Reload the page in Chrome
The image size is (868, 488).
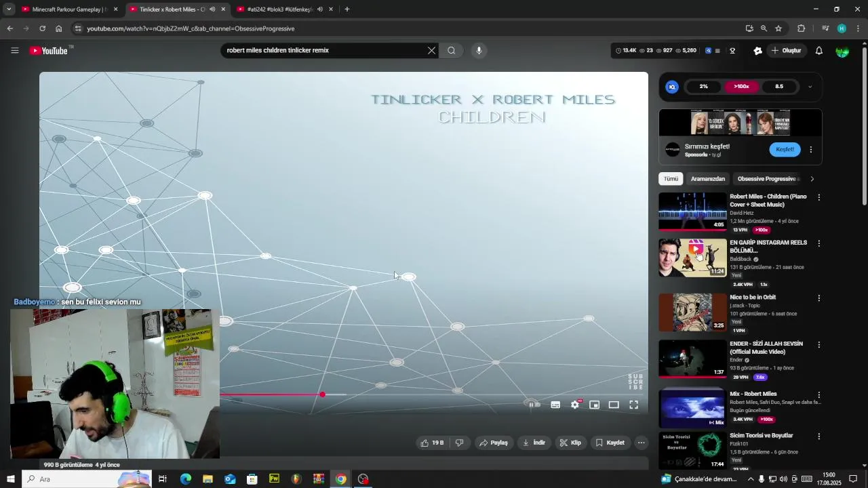pos(42,28)
